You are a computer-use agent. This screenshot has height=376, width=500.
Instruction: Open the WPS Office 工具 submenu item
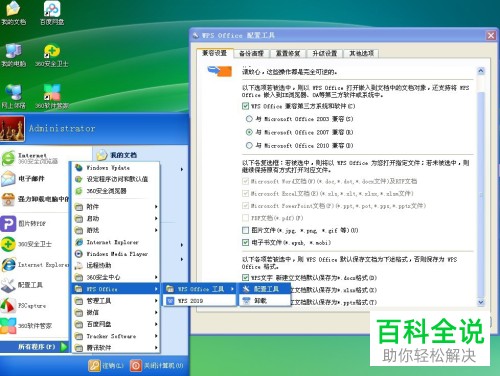coord(199,289)
